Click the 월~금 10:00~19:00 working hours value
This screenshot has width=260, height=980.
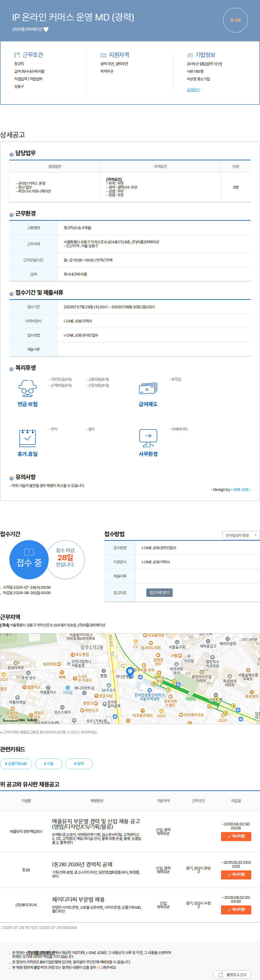(x=88, y=260)
